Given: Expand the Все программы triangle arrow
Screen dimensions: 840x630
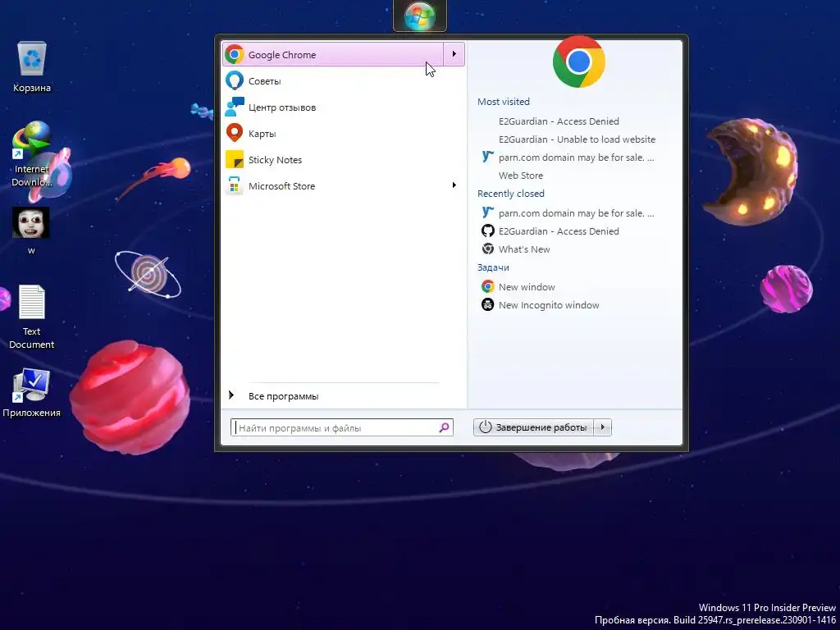Looking at the screenshot, I should coord(231,395).
